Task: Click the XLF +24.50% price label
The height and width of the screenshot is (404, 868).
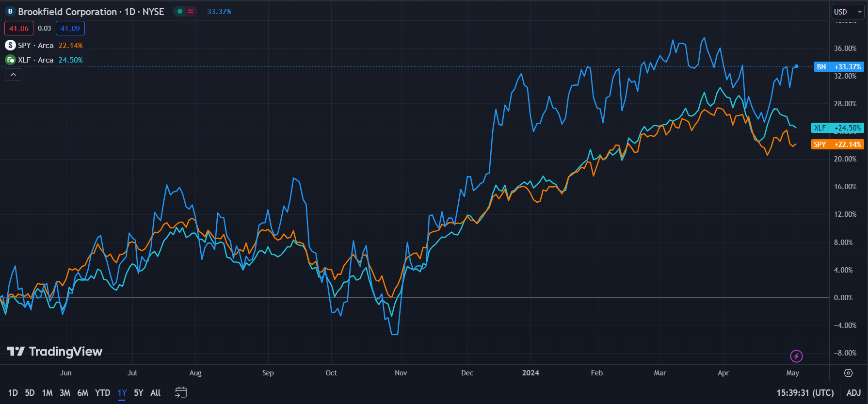Action: pyautogui.click(x=837, y=128)
